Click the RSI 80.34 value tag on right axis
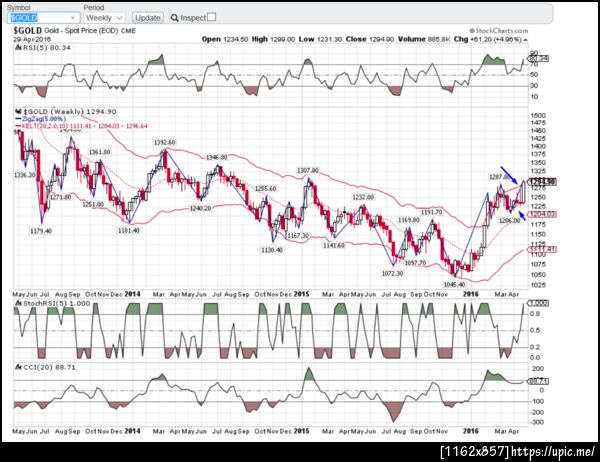Screen dimensions: 600x462 tap(538, 59)
